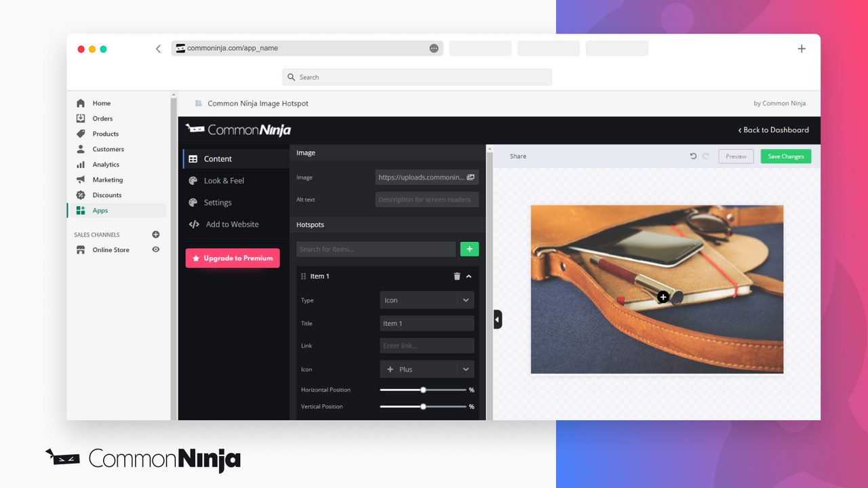Click the Search for items field
This screenshot has width=868, height=488.
[376, 249]
